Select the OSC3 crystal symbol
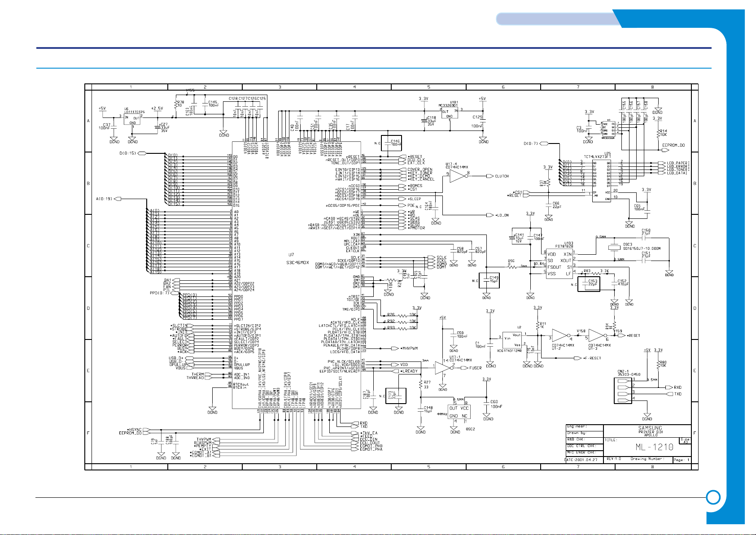The image size is (756, 535). (614, 248)
